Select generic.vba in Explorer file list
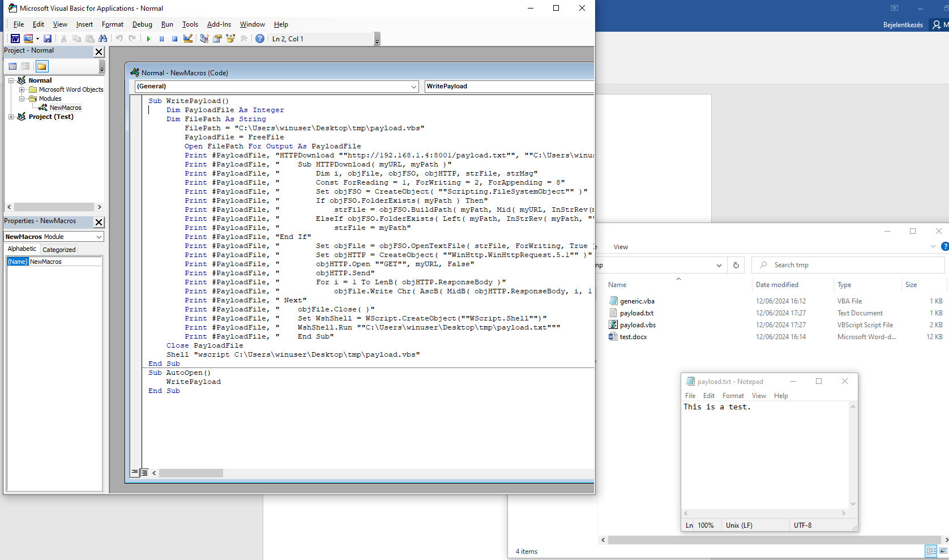Viewport: 949px width, 560px height. (x=637, y=301)
